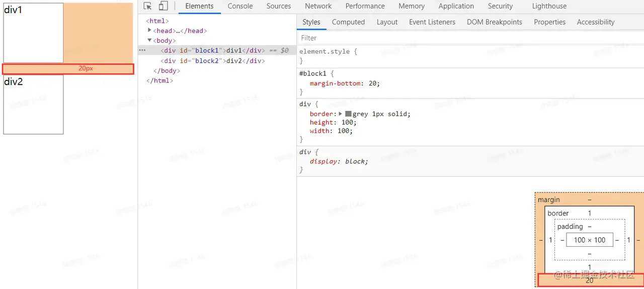Open the ellipsis actions beside block1 row
The height and width of the screenshot is (289, 644).
click(142, 50)
